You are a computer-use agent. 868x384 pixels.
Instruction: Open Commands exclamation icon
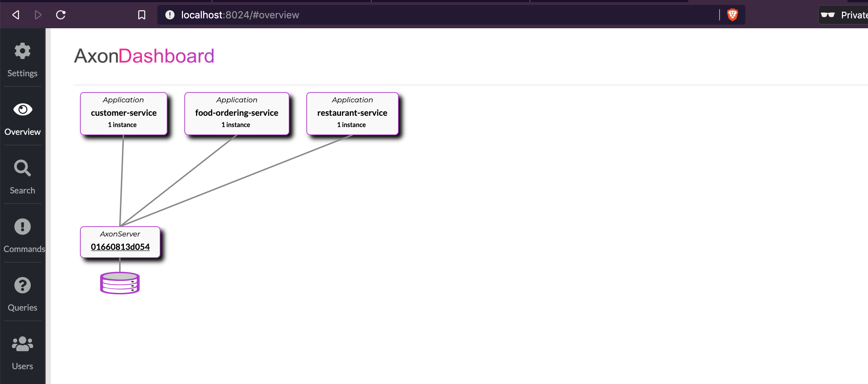[22, 227]
